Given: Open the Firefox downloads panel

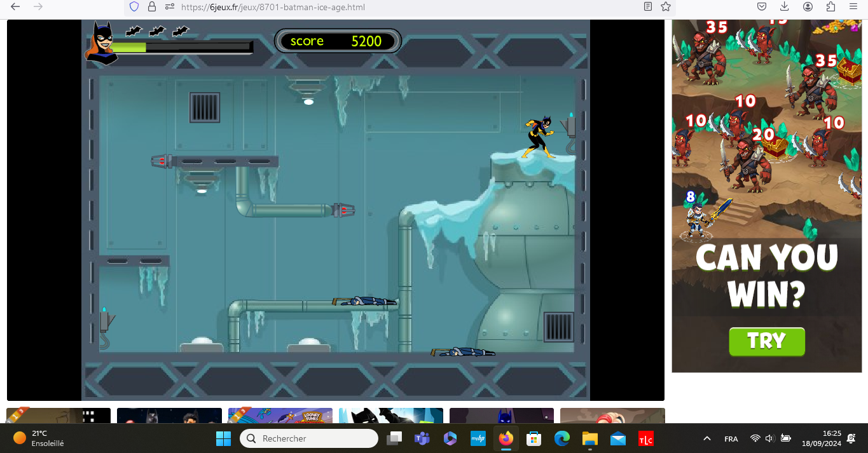Looking at the screenshot, I should 785,7.
